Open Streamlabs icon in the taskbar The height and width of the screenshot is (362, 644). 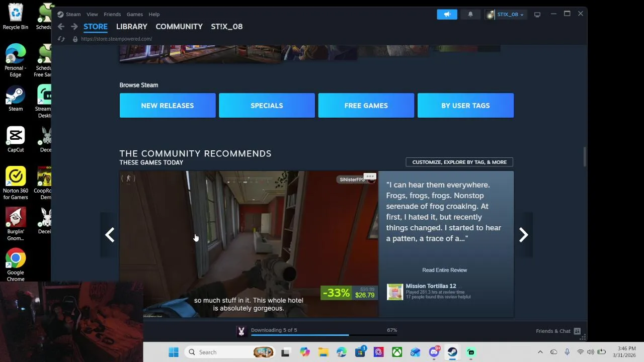click(x=471, y=352)
